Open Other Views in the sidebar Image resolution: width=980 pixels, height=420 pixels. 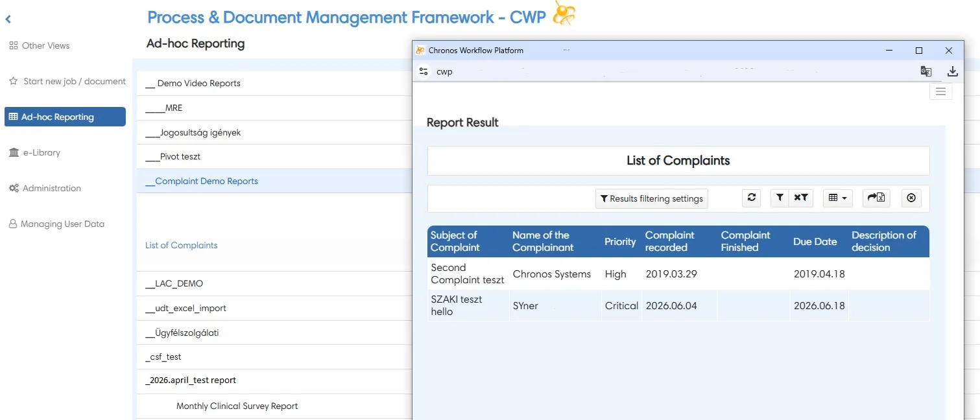pos(40,45)
